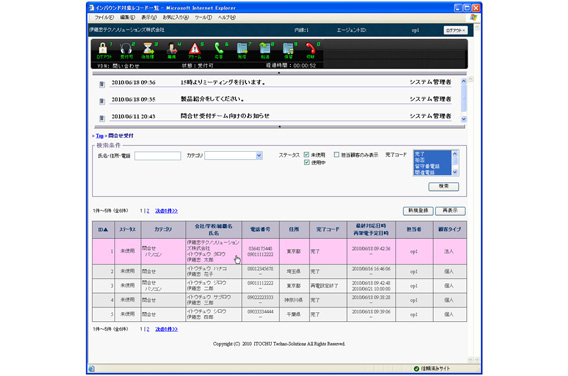Click message list scroll-up arrow
This screenshot has height=376, width=568.
click(x=464, y=82)
